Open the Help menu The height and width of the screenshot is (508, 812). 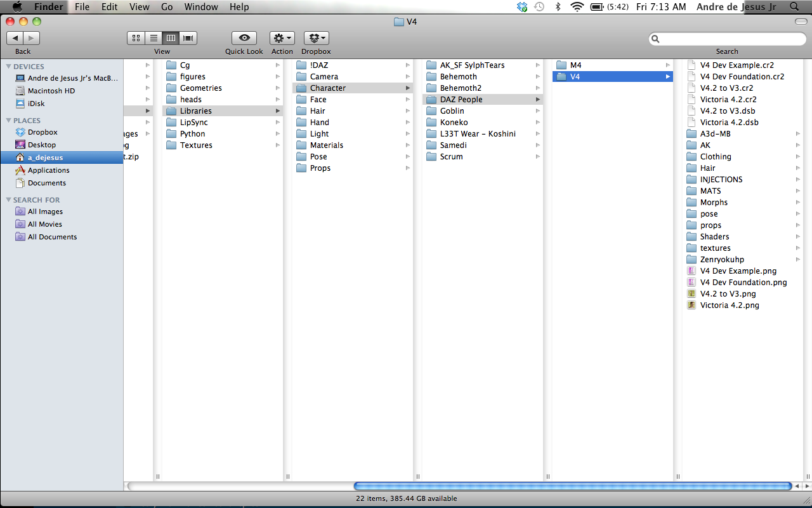point(239,7)
